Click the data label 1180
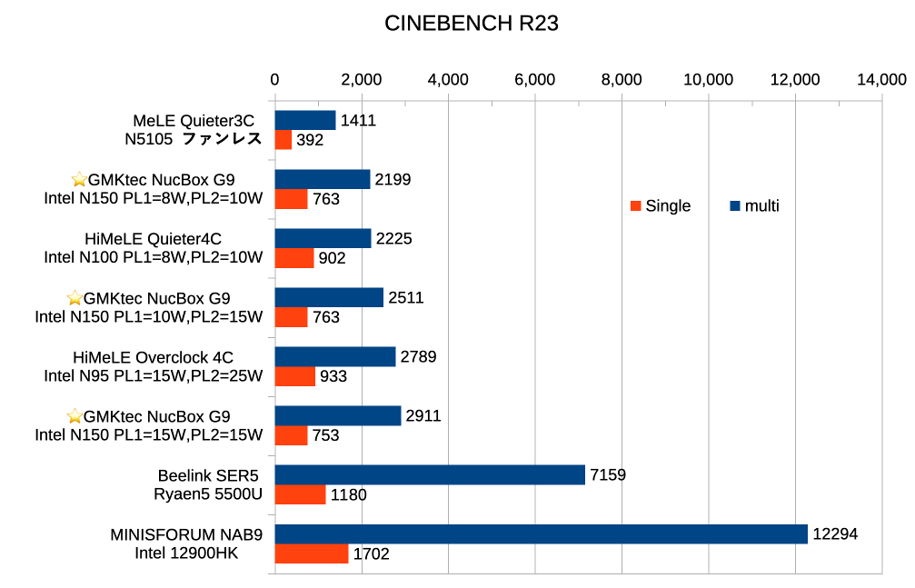Screen dimensions: 915x588 click(x=349, y=495)
